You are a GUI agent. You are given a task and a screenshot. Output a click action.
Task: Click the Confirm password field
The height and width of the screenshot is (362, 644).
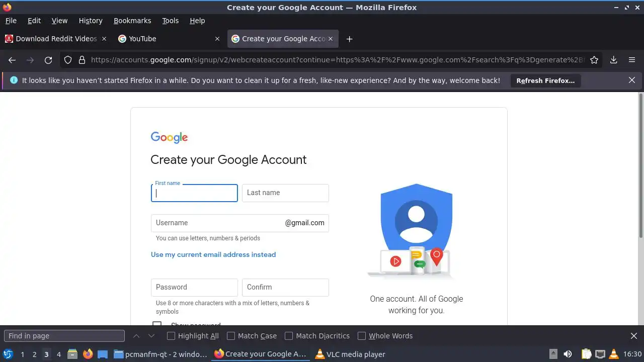(285, 287)
